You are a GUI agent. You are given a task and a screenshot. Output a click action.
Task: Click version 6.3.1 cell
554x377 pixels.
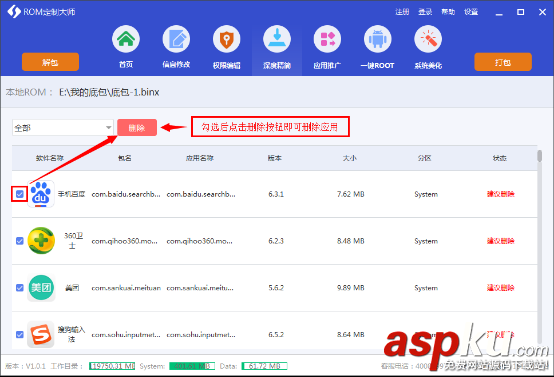pos(276,194)
